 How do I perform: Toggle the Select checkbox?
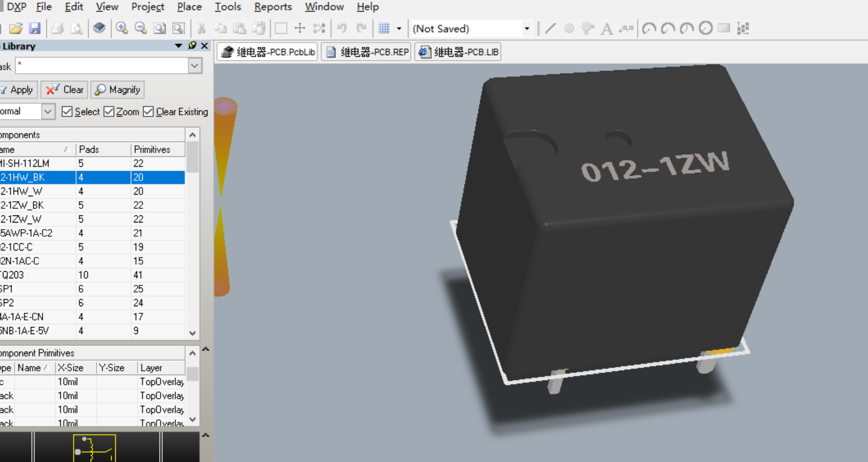click(x=67, y=112)
